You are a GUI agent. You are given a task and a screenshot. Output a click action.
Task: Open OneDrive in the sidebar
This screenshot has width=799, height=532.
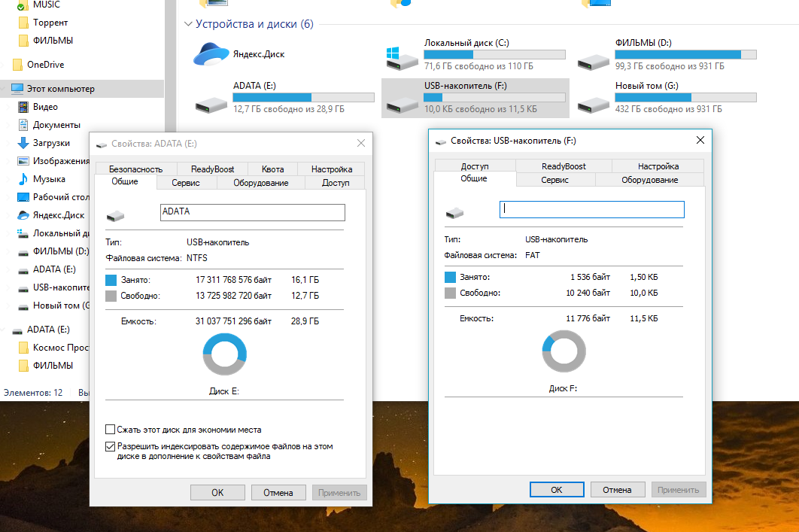tap(45, 65)
